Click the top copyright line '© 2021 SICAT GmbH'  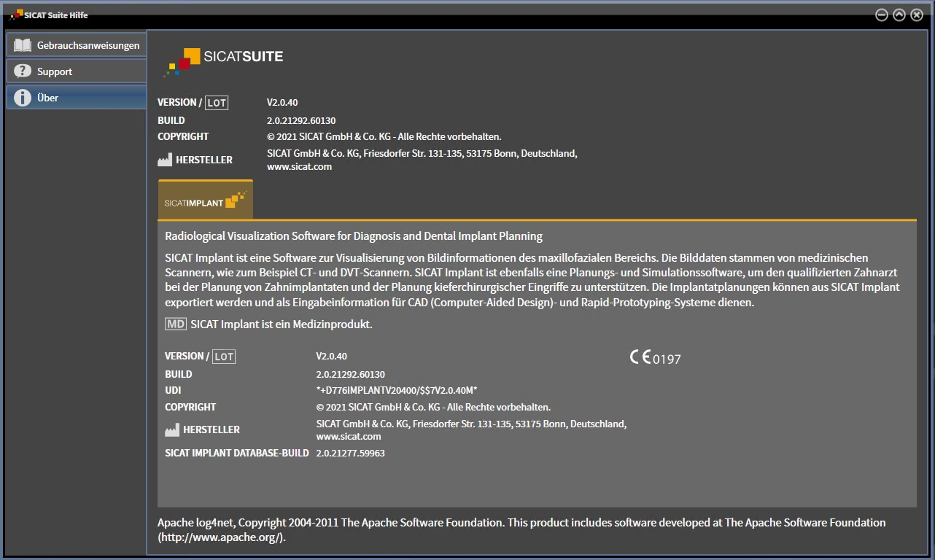(384, 136)
